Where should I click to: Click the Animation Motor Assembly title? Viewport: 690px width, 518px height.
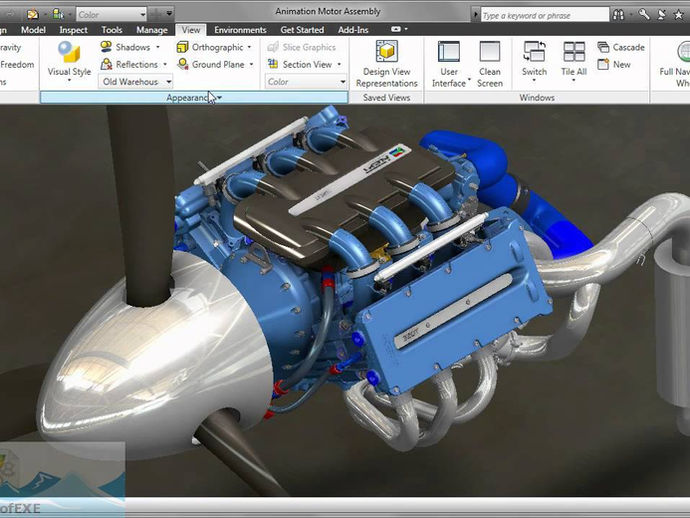click(x=328, y=11)
